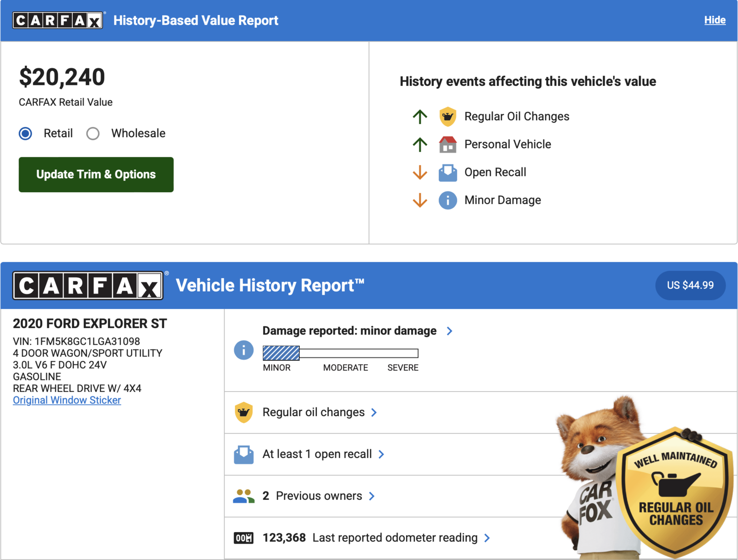Click the Open Recall envelope icon in value events

(x=447, y=173)
